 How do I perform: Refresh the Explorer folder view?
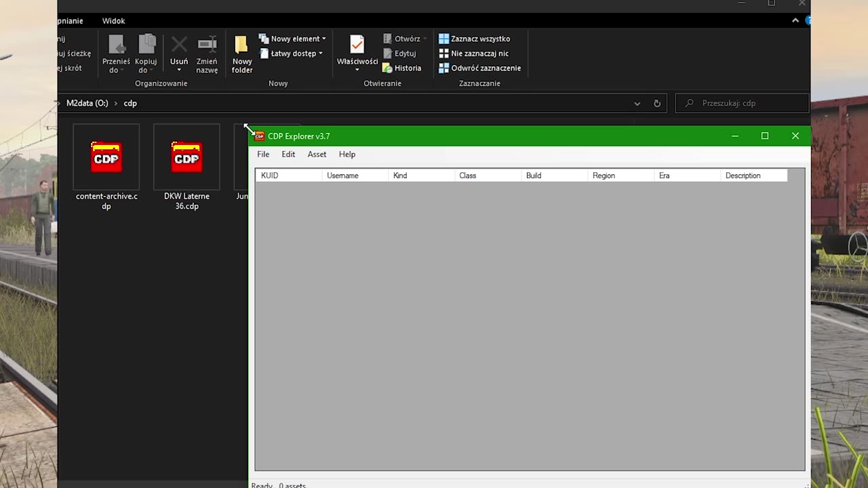tap(656, 104)
